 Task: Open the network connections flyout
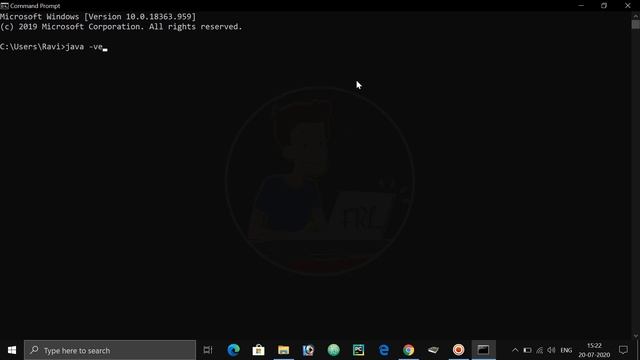tap(540, 350)
